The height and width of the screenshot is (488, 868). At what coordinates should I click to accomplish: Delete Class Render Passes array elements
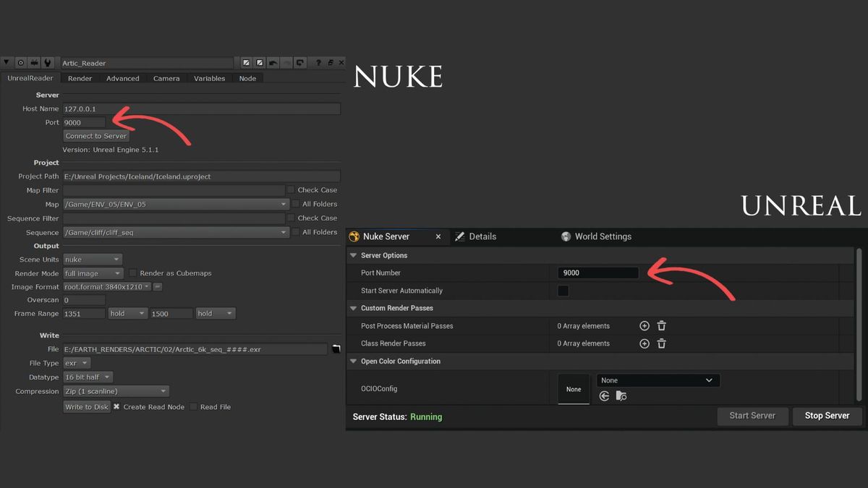pyautogui.click(x=661, y=343)
